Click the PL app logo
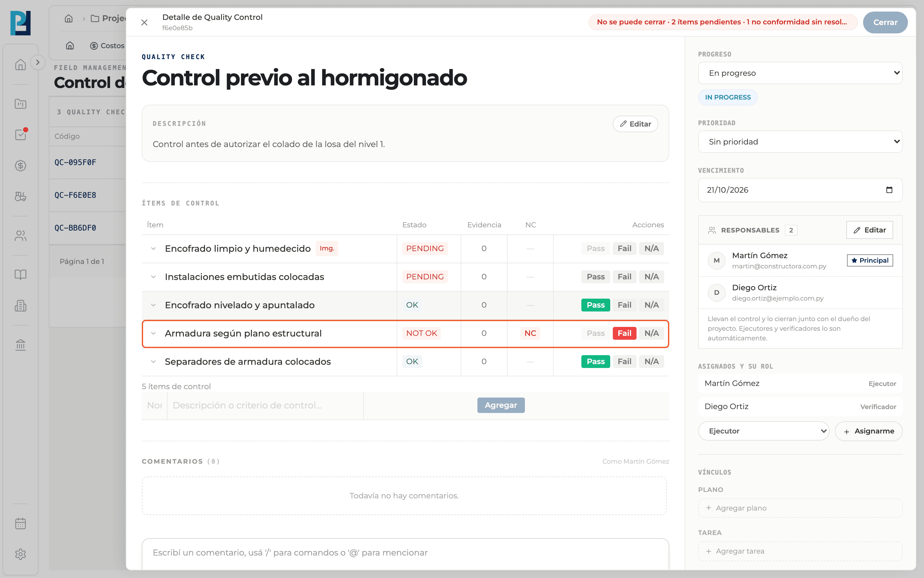The width and height of the screenshot is (924, 578). point(21,23)
